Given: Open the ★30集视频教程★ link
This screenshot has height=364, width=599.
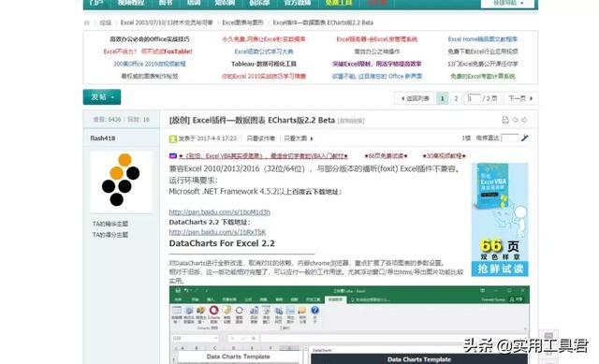Looking at the screenshot, I should (x=444, y=156).
